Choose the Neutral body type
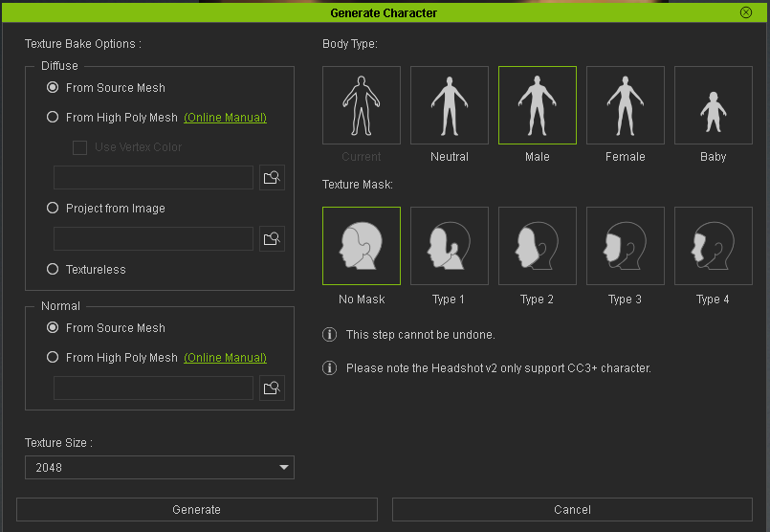Screen dimensions: 770x532 coord(450,105)
